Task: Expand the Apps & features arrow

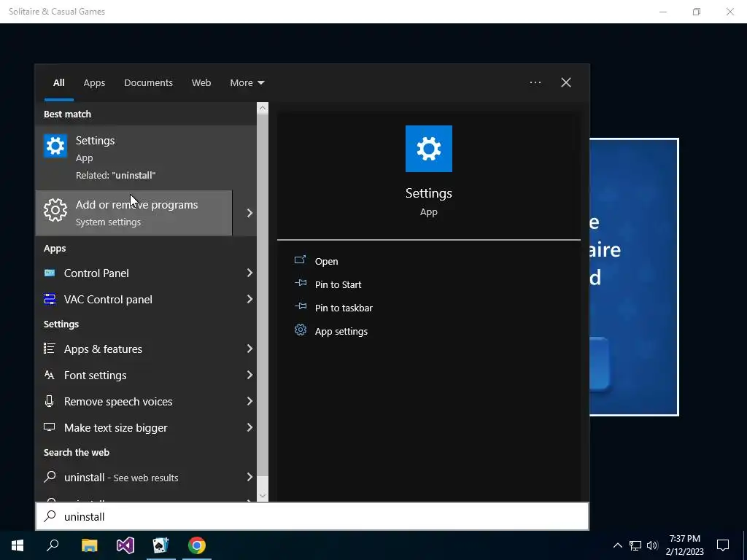Action: point(249,349)
